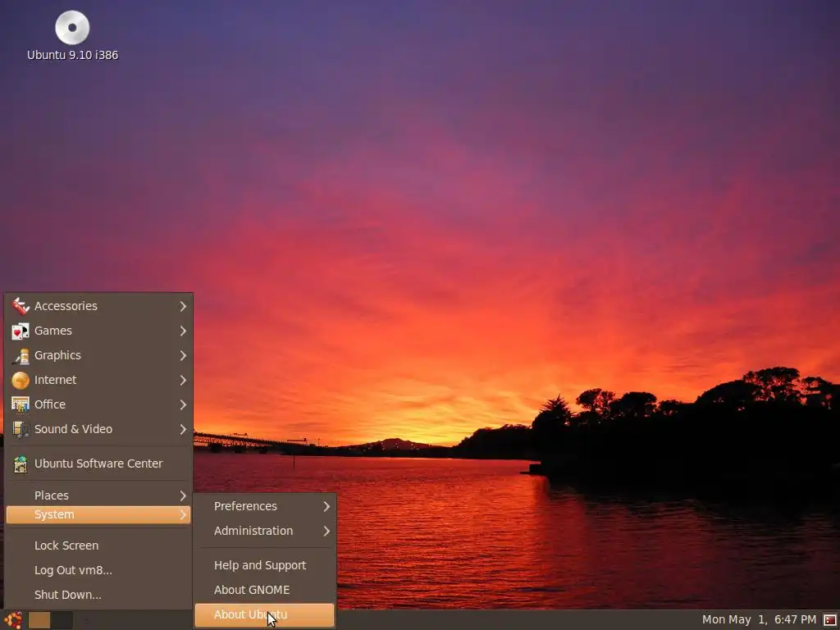Switch to the first workspace
Image resolution: width=840 pixels, height=630 pixels.
click(x=39, y=620)
